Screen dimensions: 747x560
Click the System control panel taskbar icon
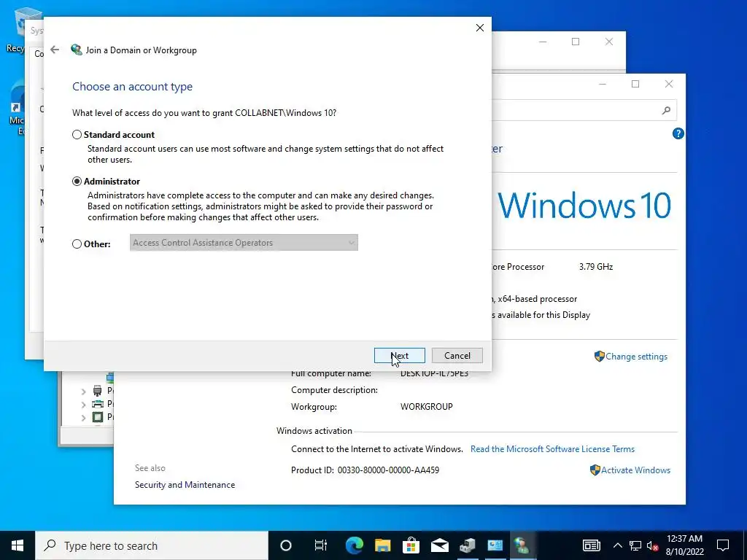(495, 545)
